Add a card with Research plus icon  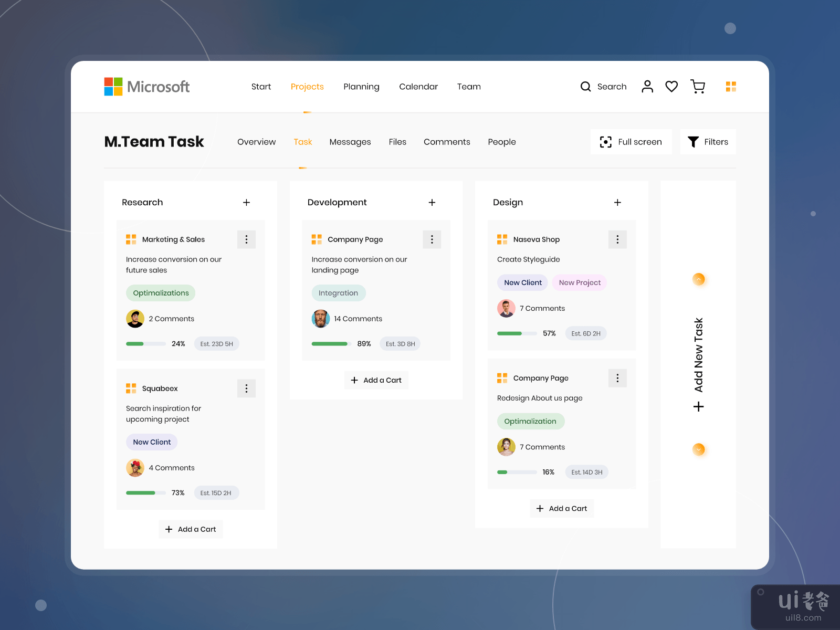tap(246, 203)
